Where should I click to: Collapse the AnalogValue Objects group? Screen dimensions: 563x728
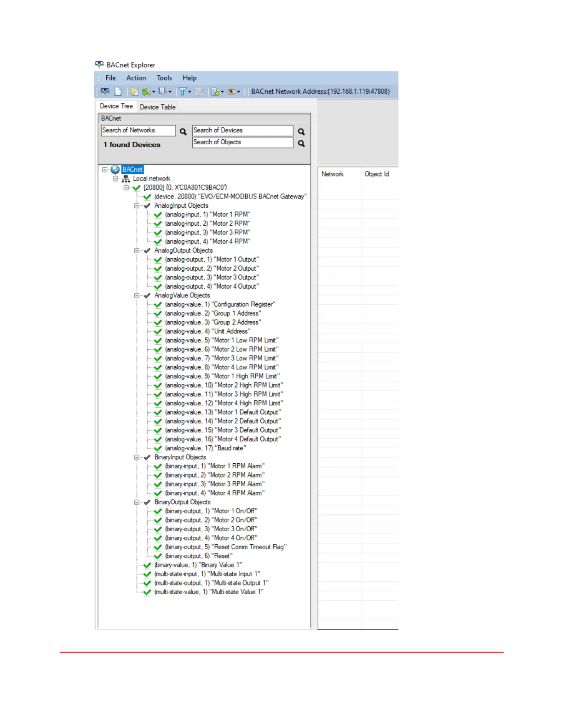[137, 296]
